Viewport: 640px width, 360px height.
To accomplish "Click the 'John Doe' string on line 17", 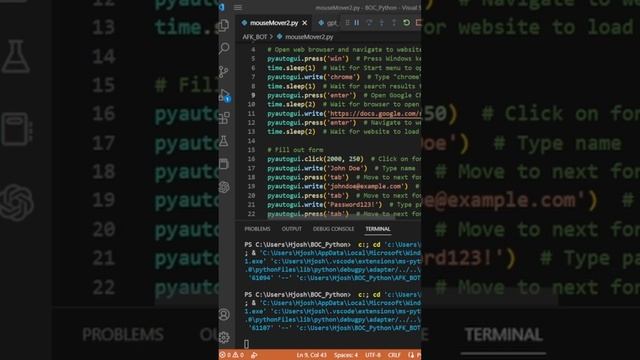I will pos(345,168).
